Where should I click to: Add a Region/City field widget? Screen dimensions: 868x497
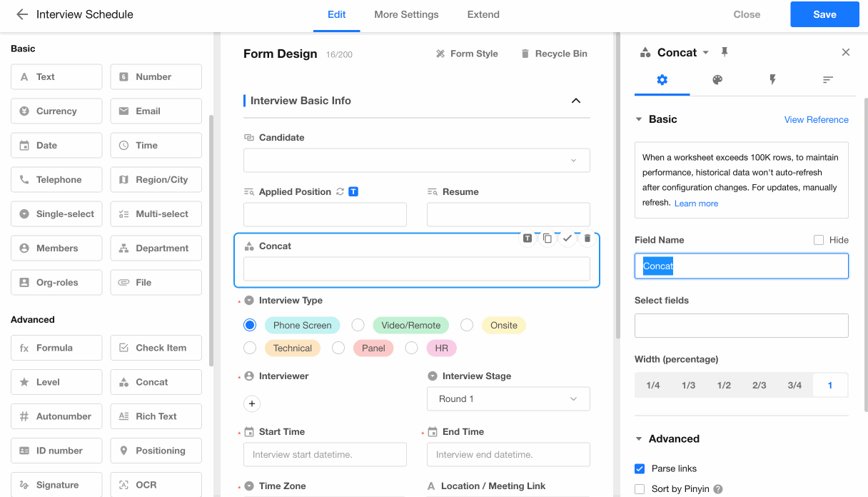(156, 179)
